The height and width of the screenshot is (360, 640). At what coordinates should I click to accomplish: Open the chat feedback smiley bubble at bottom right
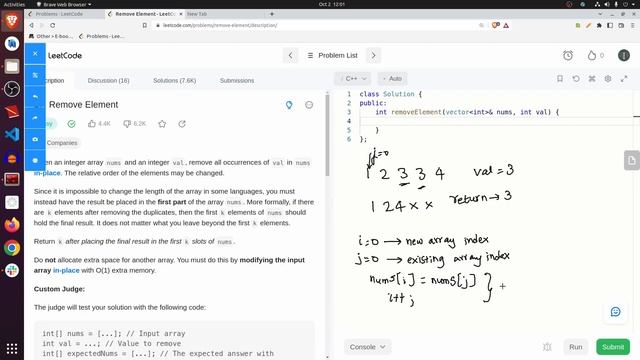point(616,312)
